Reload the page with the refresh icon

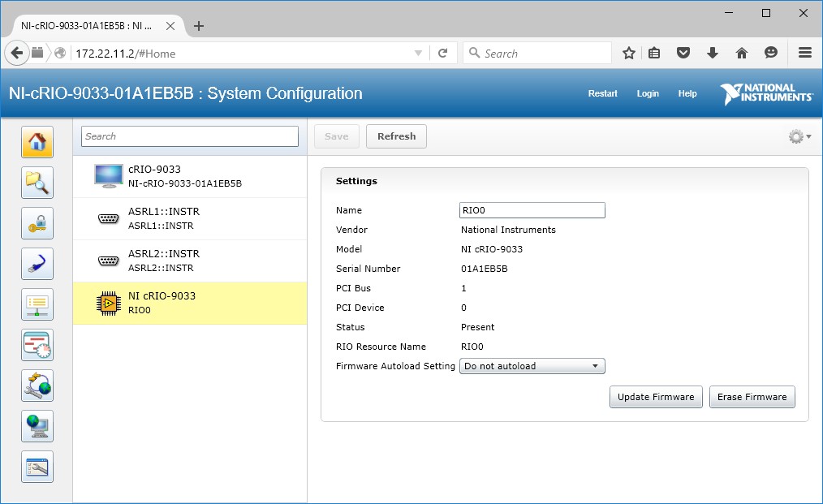coord(442,53)
